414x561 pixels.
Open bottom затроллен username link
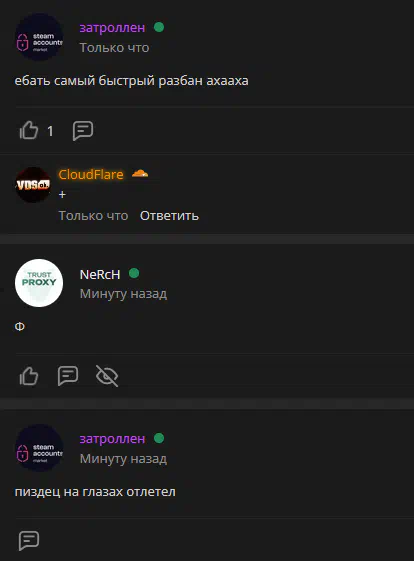pyautogui.click(x=112, y=439)
